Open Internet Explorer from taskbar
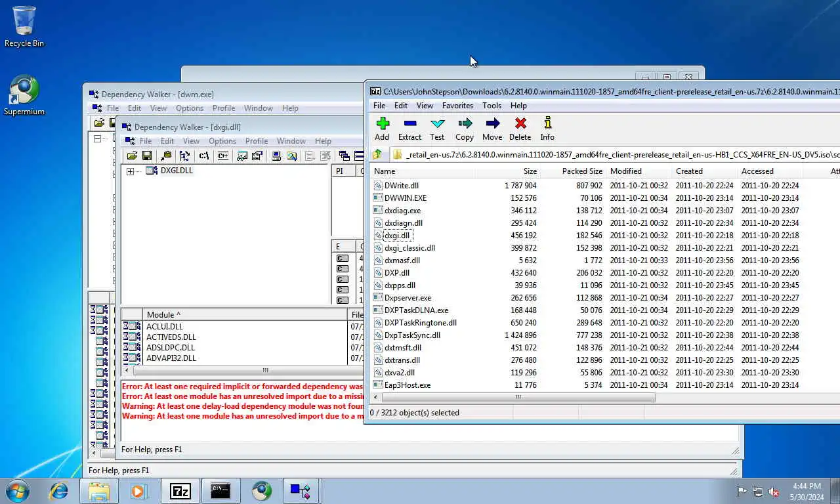840x504 pixels. click(x=59, y=491)
